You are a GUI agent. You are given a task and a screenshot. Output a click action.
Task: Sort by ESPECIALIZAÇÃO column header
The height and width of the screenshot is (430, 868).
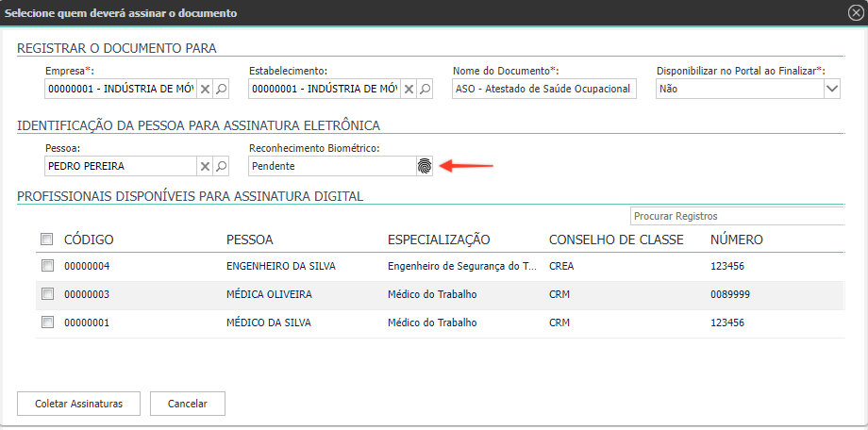point(439,240)
